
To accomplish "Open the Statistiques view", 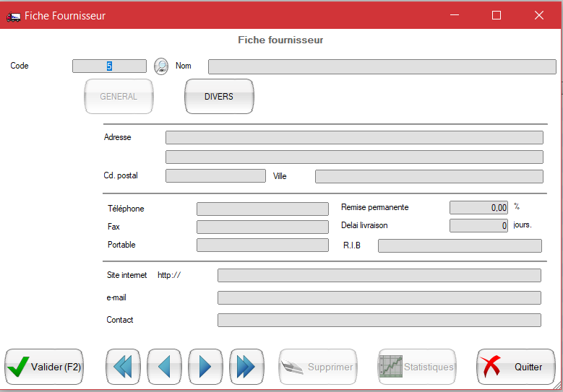I will click(417, 367).
